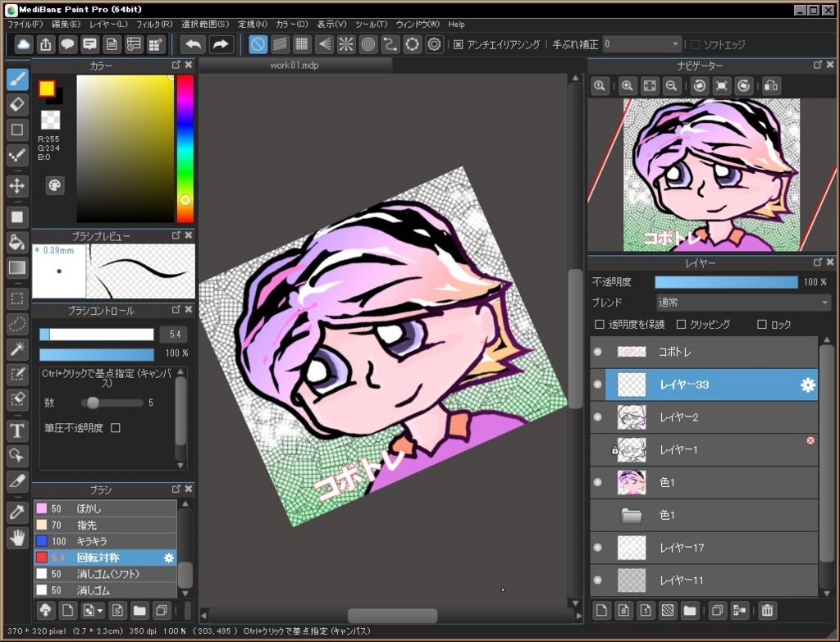This screenshot has height=642, width=840.
Task: Select the Gradient tool
Action: coord(17,268)
